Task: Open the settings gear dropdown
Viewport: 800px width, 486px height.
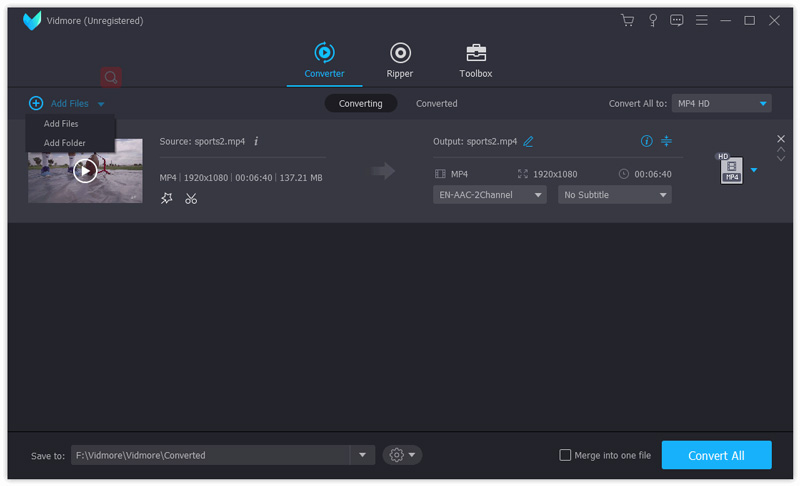Action: pos(402,455)
